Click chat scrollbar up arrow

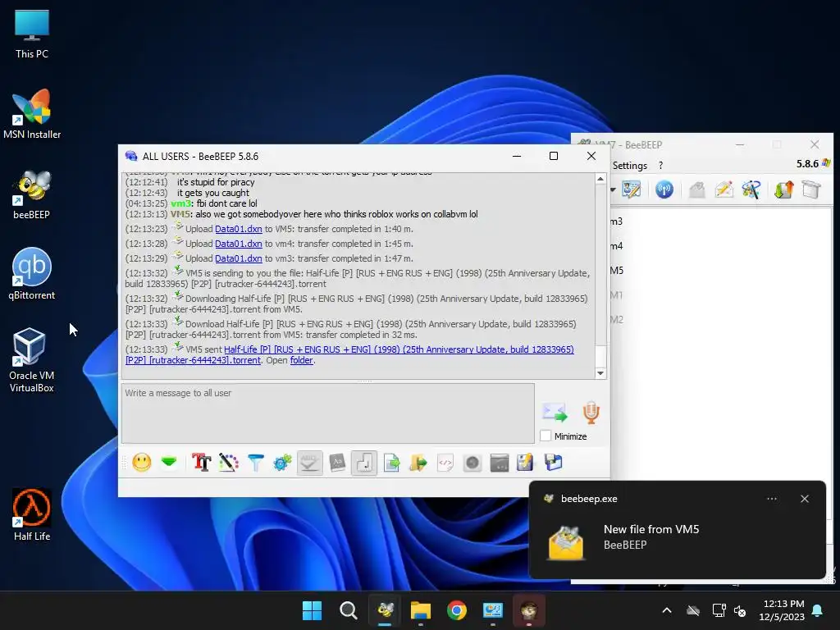click(600, 179)
